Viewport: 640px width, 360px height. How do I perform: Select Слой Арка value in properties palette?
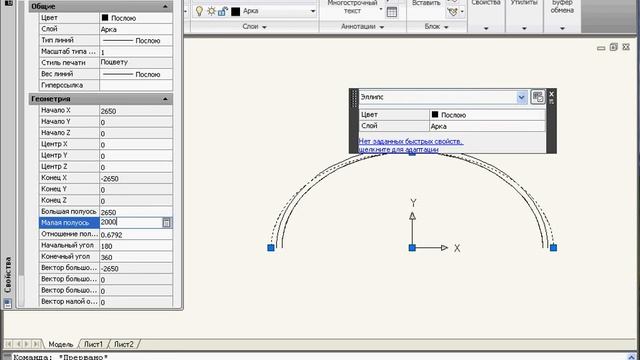pos(136,29)
